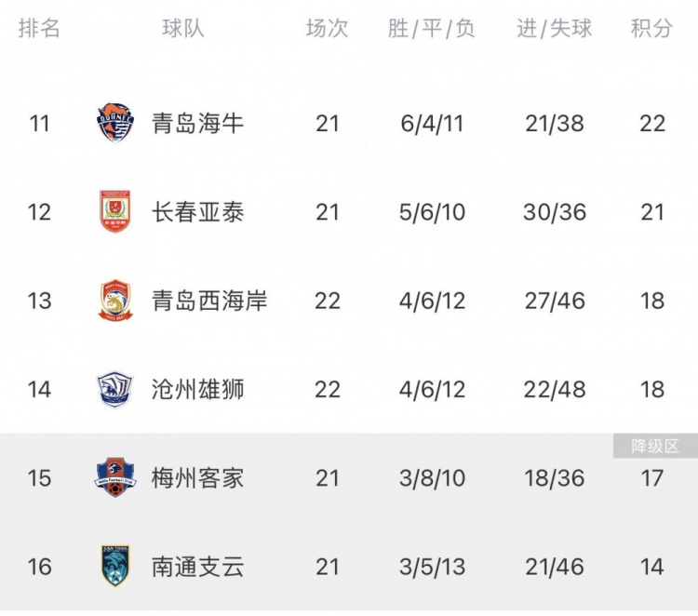The width and height of the screenshot is (698, 616).
Task: Select the 青岛西海岸 team badge
Action: coord(115,301)
